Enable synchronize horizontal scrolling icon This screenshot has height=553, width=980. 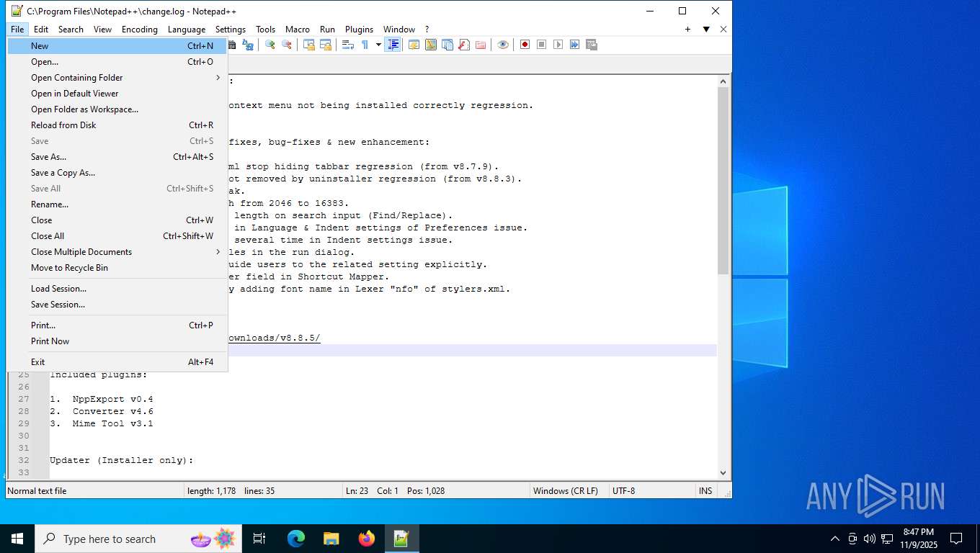326,45
